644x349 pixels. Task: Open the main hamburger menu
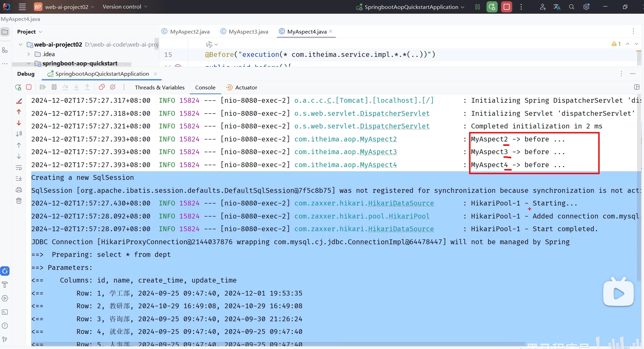pyautogui.click(x=22, y=7)
